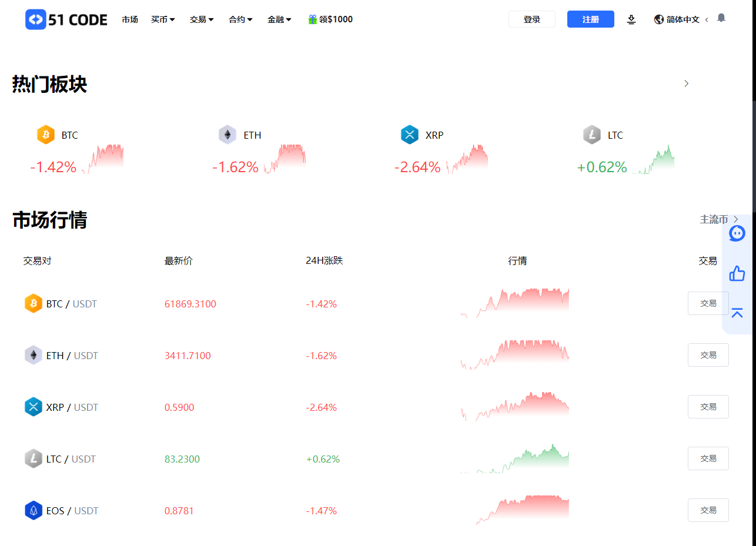Click the 交易 button on the ETH/USDT row

pyautogui.click(x=708, y=355)
